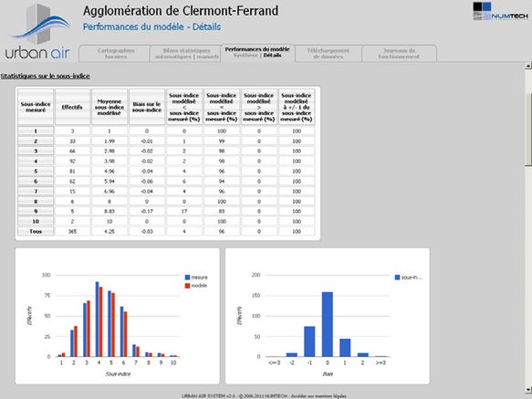532x399 pixels.
Task: Click the page scrollbar up arrow
Action: (528, 66)
